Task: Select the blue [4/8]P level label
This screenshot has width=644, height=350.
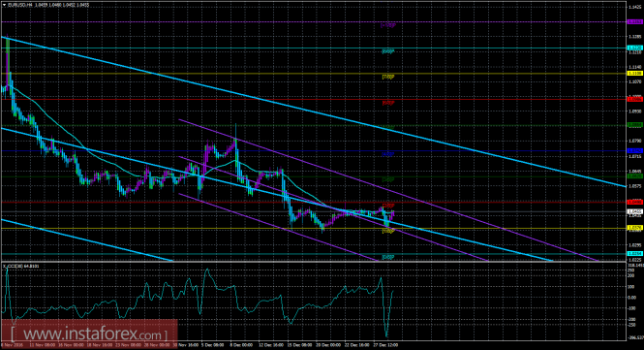Action: click(388, 154)
